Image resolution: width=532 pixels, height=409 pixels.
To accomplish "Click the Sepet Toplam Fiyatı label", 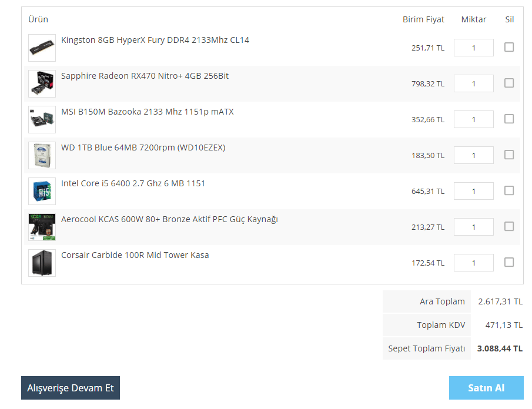I will tap(427, 348).
